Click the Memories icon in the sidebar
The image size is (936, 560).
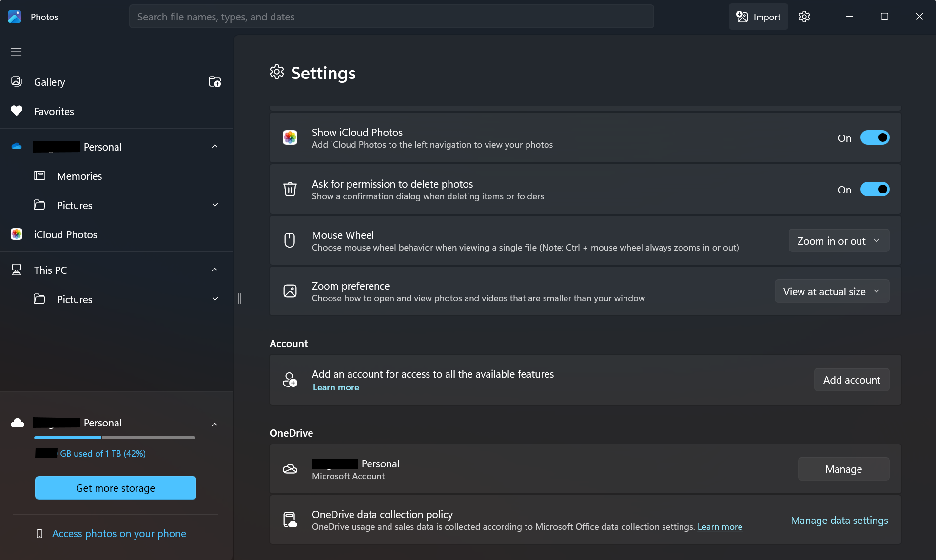tap(39, 176)
